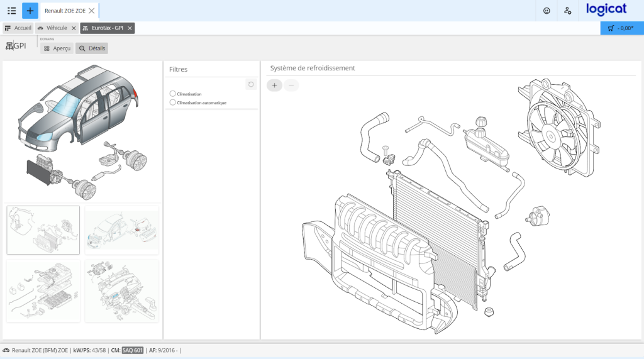Zoom out of the cooling diagram
Image resolution: width=644 pixels, height=359 pixels.
[x=291, y=86]
